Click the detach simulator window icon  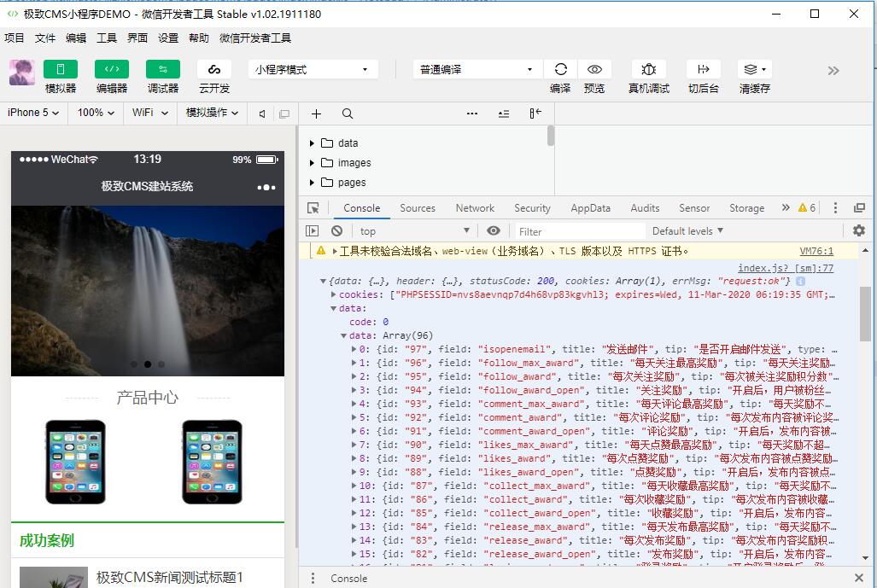click(x=284, y=114)
